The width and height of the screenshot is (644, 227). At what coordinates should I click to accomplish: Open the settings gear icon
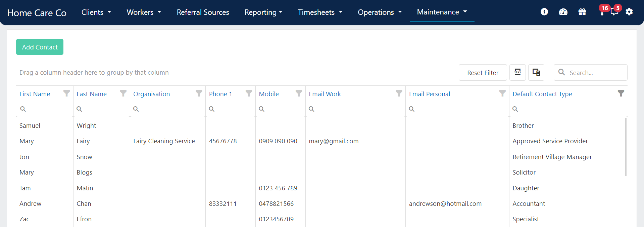(629, 12)
